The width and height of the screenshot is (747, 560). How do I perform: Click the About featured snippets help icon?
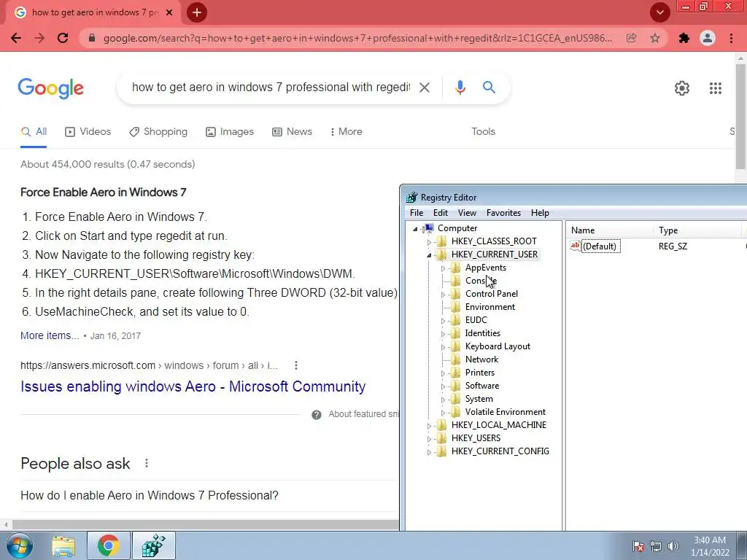coord(317,415)
